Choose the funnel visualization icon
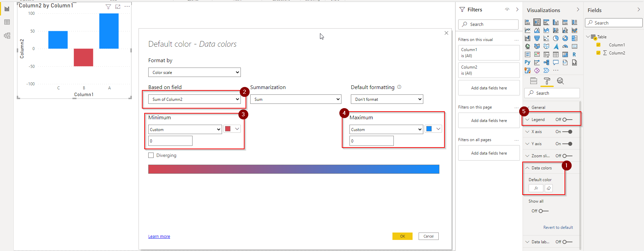This screenshot has width=644, height=251. tap(537, 38)
